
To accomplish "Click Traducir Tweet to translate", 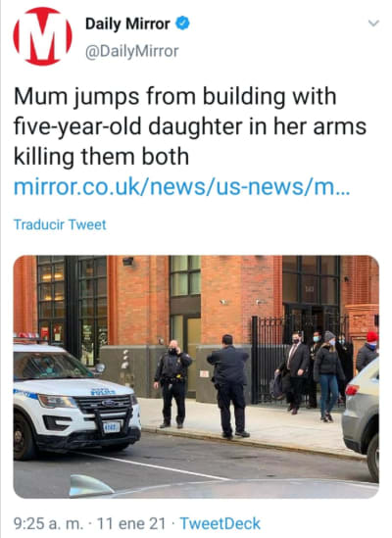I will click(60, 224).
